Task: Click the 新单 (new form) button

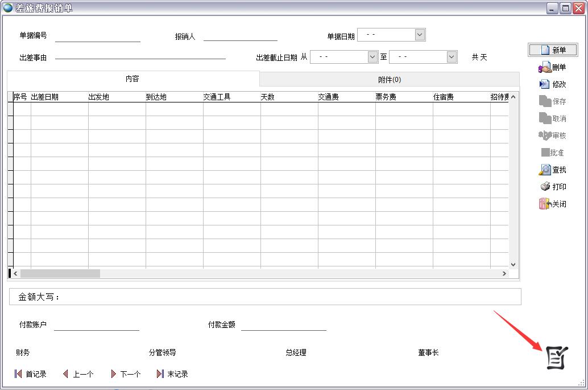Action: 553,50
